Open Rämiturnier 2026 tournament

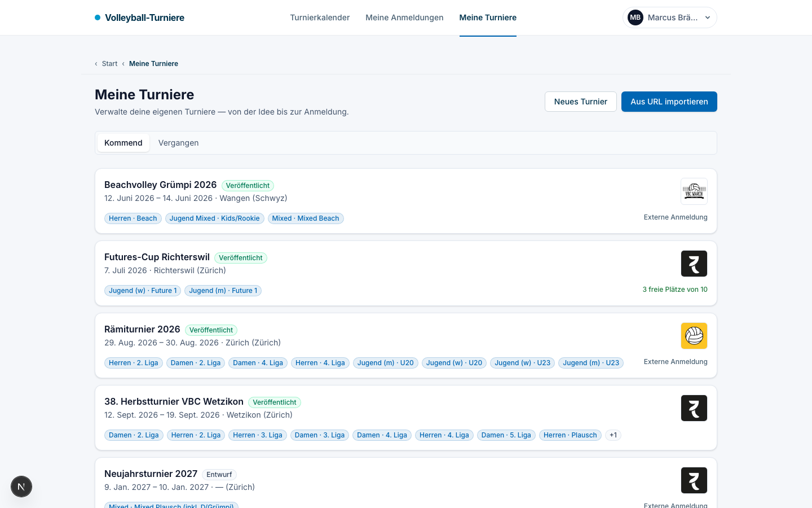pos(142,329)
